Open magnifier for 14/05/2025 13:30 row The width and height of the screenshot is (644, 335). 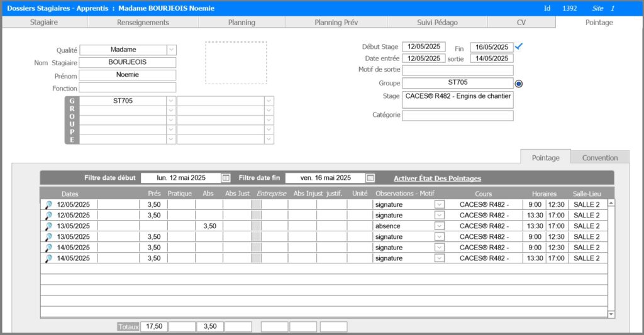pyautogui.click(x=48, y=258)
